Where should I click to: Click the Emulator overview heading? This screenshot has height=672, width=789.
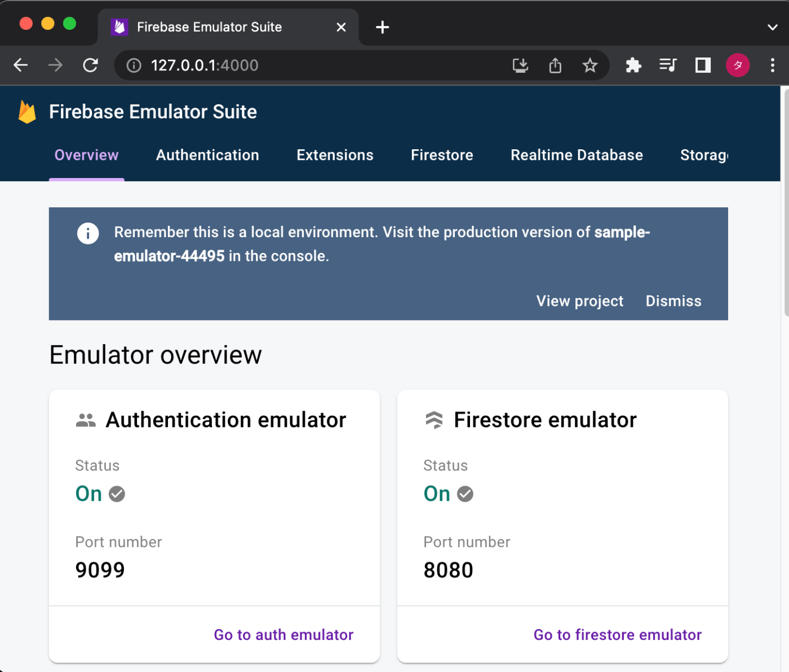156,355
